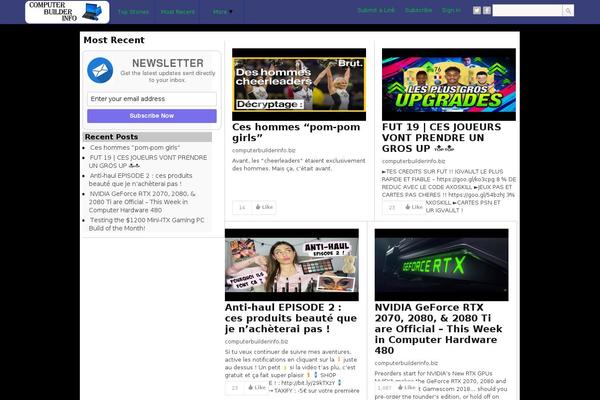
Task: Click the Subscribe link in header
Action: (418, 10)
